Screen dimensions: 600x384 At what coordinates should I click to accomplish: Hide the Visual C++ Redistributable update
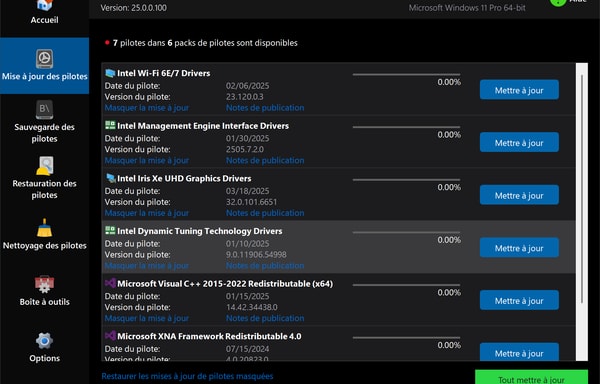coord(147,318)
